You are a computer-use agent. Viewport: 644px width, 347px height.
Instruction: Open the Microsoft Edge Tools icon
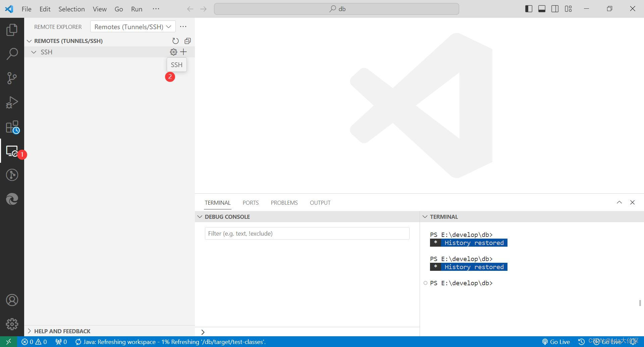click(12, 199)
